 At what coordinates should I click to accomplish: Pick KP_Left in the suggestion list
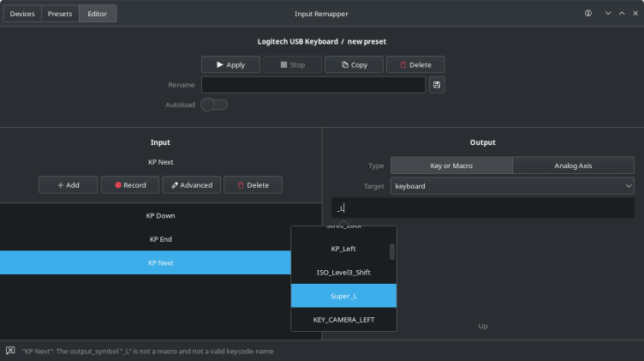point(343,249)
